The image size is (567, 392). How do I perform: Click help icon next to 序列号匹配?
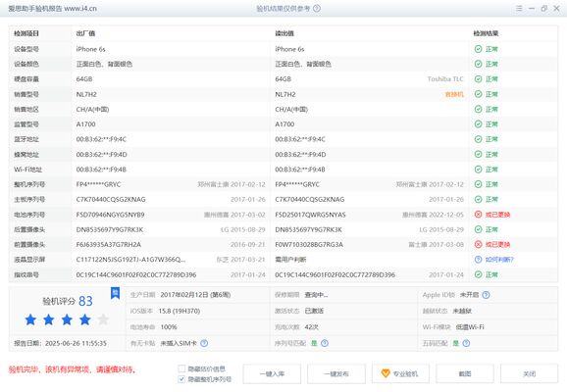(325, 343)
